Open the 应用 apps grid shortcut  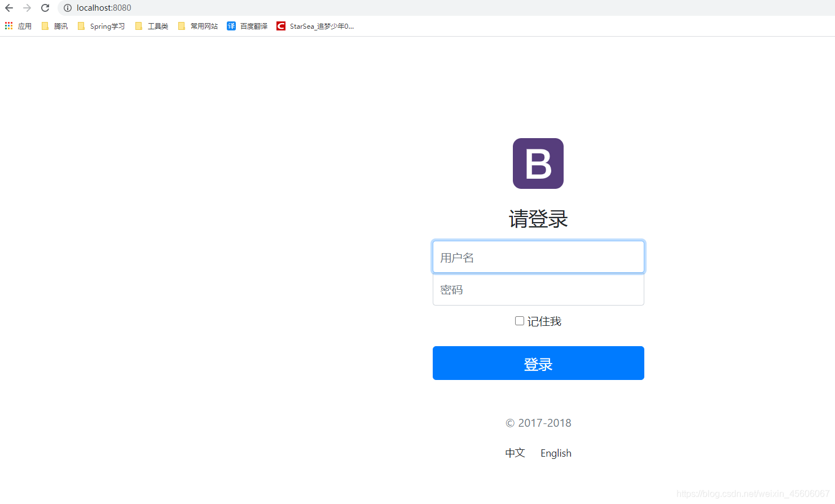tap(18, 26)
